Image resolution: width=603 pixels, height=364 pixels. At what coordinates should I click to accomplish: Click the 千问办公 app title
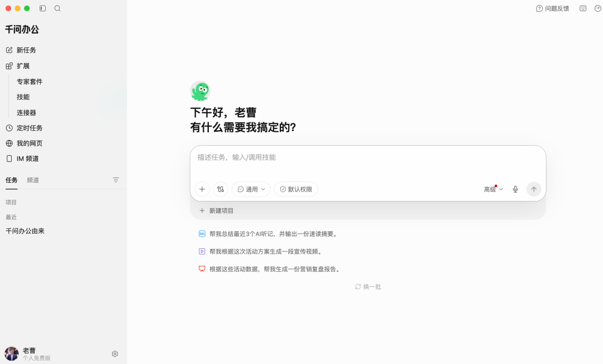[x=22, y=30]
